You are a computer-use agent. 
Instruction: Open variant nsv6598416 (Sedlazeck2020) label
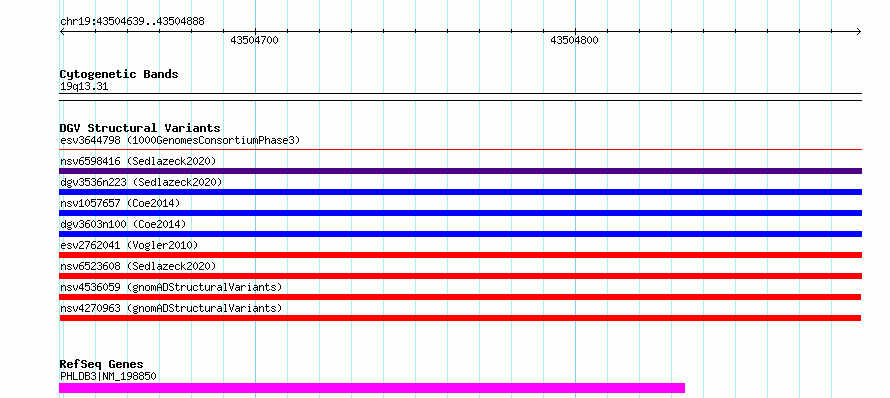(138, 161)
